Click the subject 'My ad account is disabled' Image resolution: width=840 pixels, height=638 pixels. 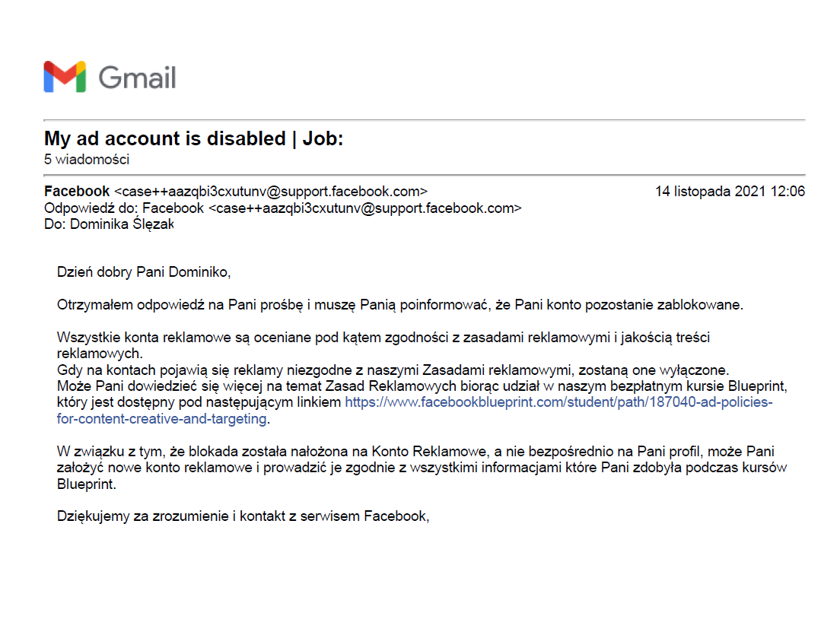tap(165, 138)
